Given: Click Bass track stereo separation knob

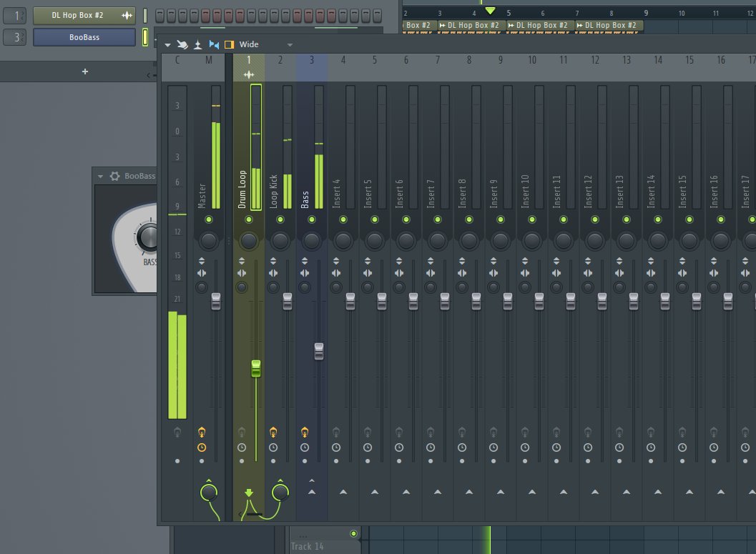Looking at the screenshot, I should 305,287.
